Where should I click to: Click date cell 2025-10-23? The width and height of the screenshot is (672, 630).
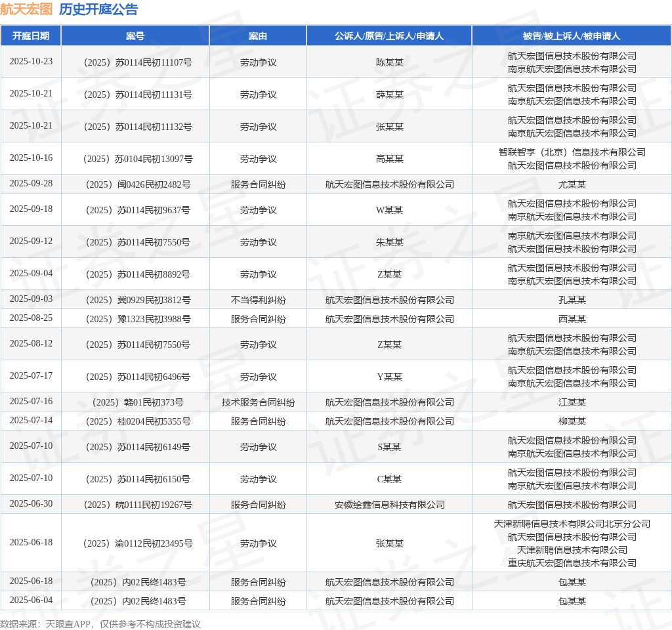click(31, 61)
